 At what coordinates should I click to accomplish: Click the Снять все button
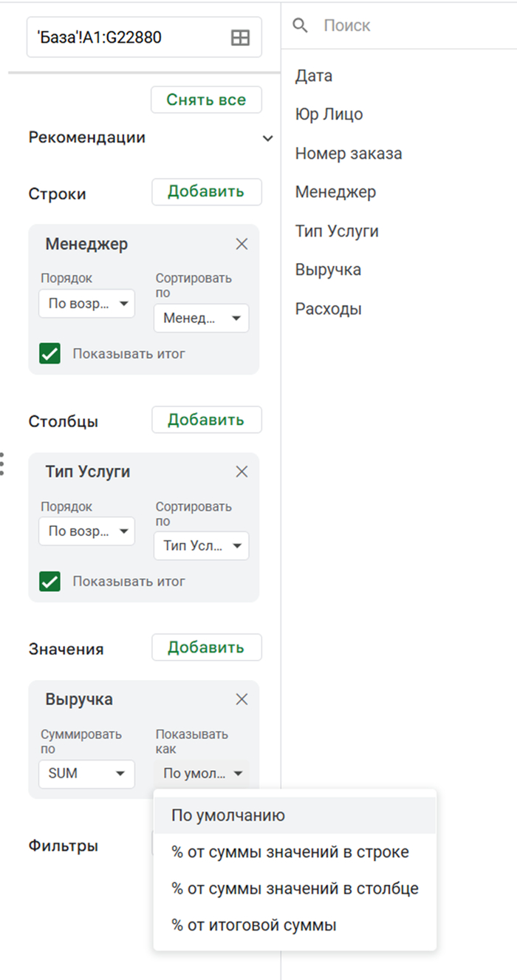[x=206, y=98]
